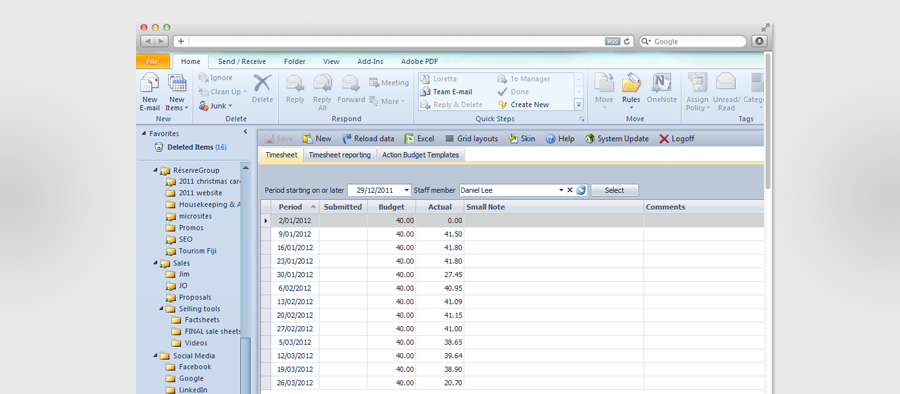The image size is (900, 394).
Task: Select the Loretta quick step
Action: tap(439, 79)
